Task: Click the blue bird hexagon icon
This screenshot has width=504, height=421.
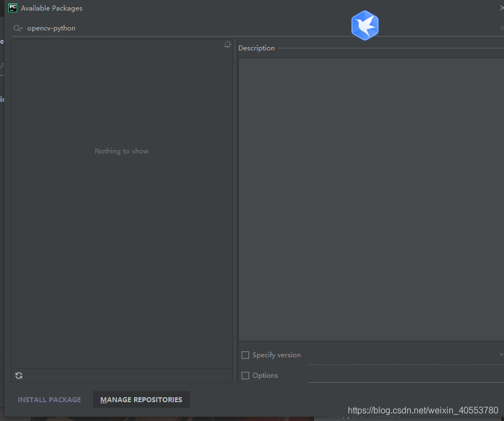Action: tap(365, 25)
